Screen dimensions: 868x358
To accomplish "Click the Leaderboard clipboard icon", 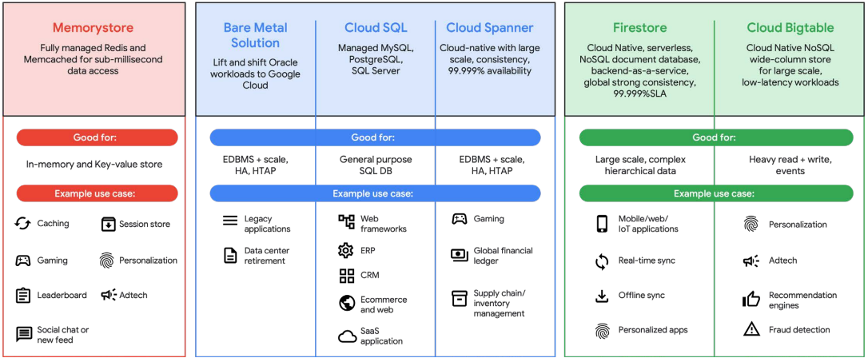I will (x=22, y=295).
